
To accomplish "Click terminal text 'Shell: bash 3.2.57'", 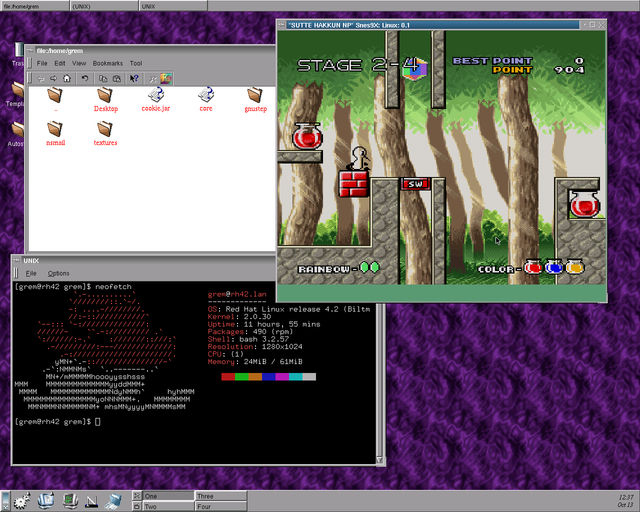I will click(x=248, y=339).
